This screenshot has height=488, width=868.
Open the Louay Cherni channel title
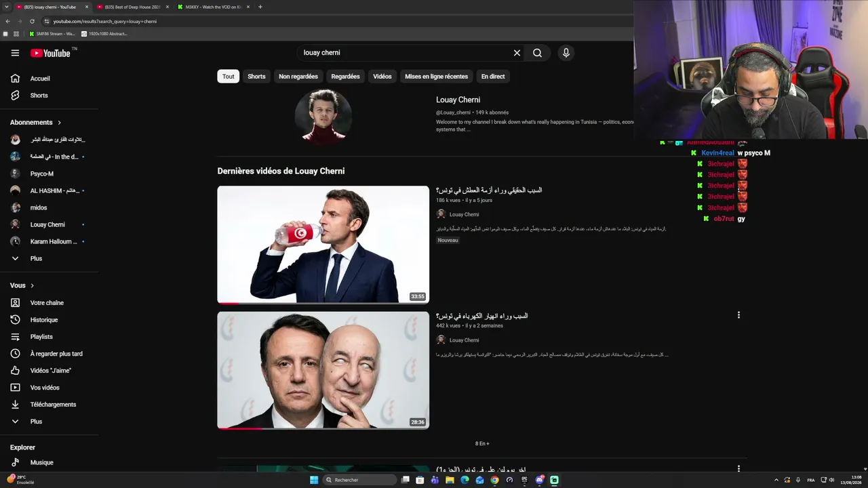point(458,100)
